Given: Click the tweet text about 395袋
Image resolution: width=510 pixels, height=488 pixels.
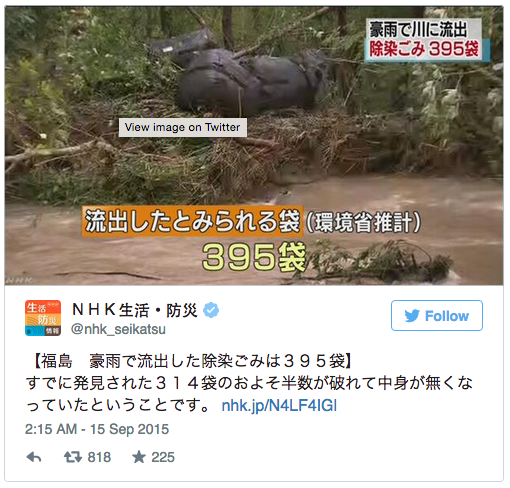Looking at the screenshot, I should pyautogui.click(x=249, y=383).
